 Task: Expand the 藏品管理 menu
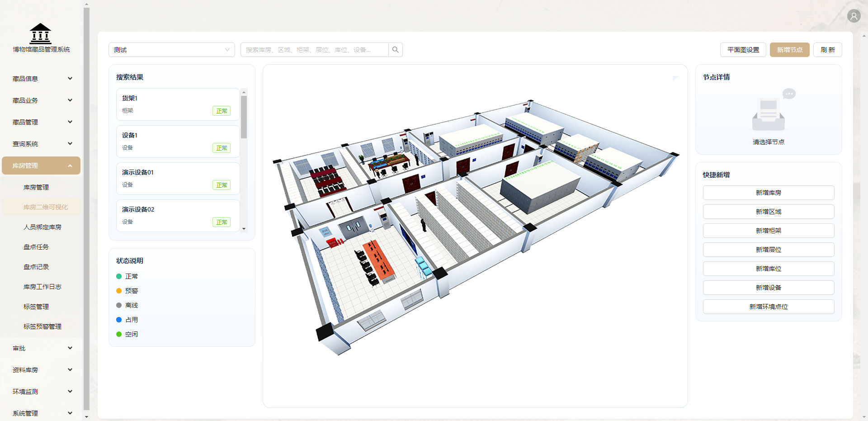tap(41, 122)
